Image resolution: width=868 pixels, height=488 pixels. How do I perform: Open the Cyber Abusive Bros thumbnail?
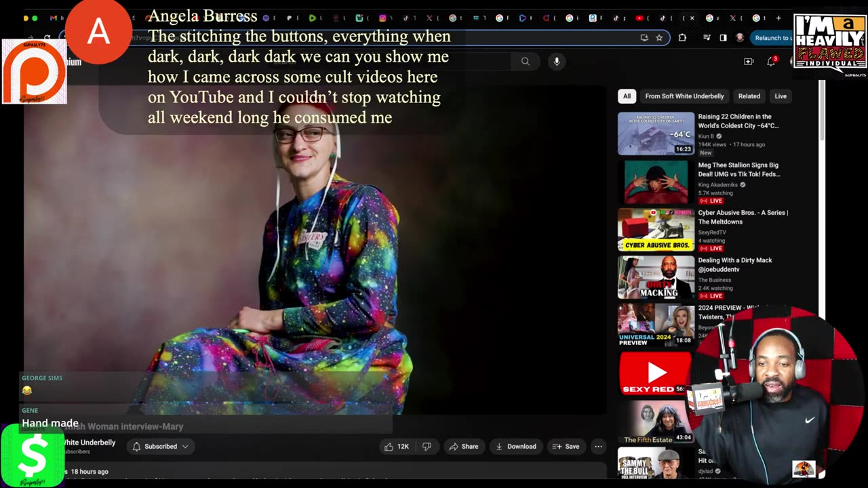click(656, 230)
